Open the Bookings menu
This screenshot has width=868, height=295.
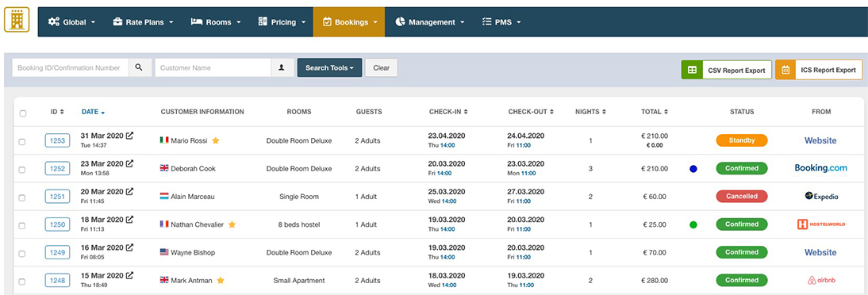point(349,22)
